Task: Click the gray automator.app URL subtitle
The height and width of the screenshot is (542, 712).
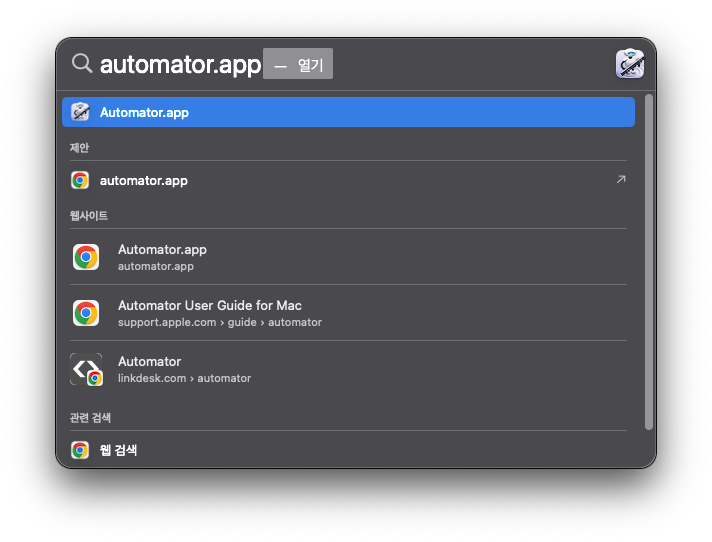Action: (156, 266)
